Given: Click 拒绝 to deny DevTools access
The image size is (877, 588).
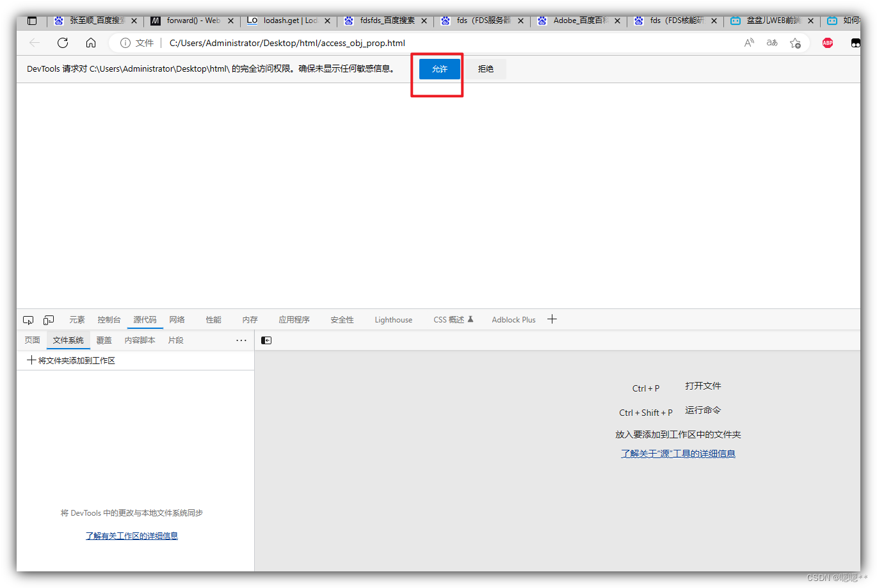Looking at the screenshot, I should click(x=486, y=69).
